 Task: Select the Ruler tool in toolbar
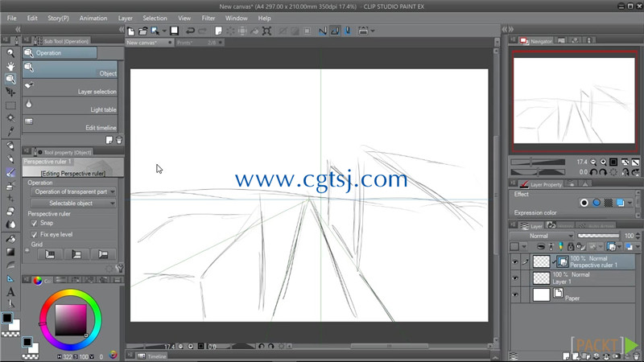[10, 278]
